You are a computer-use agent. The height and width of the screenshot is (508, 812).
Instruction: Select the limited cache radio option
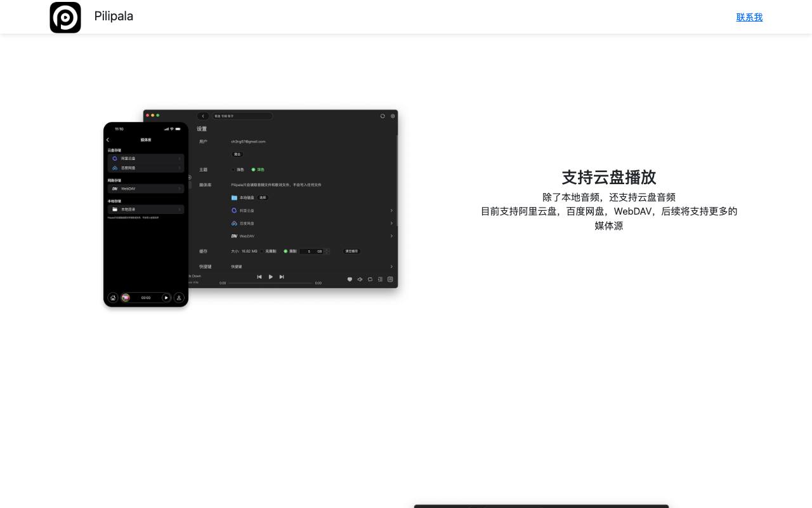coord(290,251)
